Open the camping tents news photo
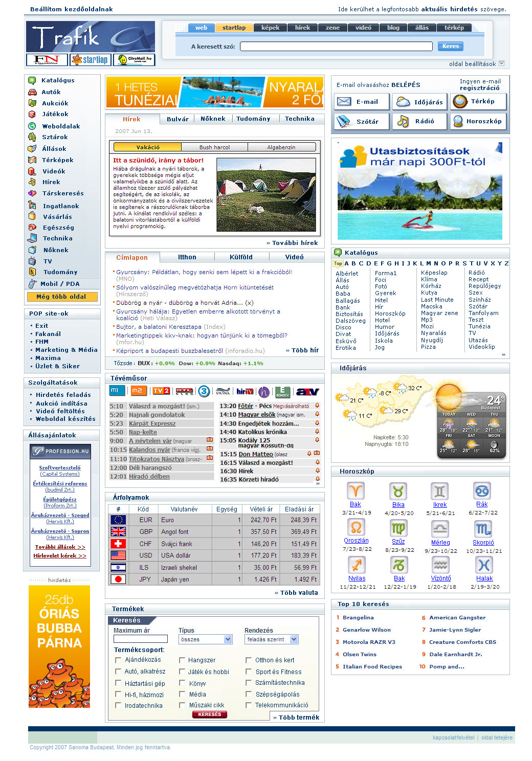Viewport: 532px width, 761px height. [x=266, y=194]
